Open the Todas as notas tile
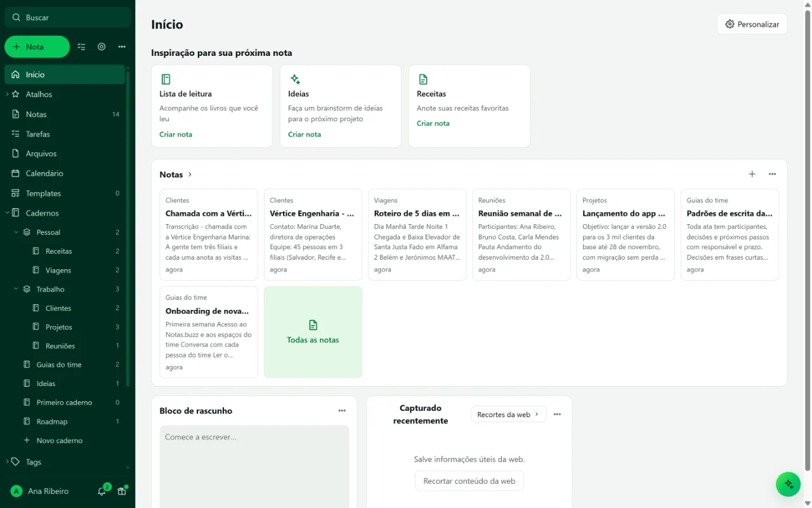812x508 pixels. [x=313, y=332]
